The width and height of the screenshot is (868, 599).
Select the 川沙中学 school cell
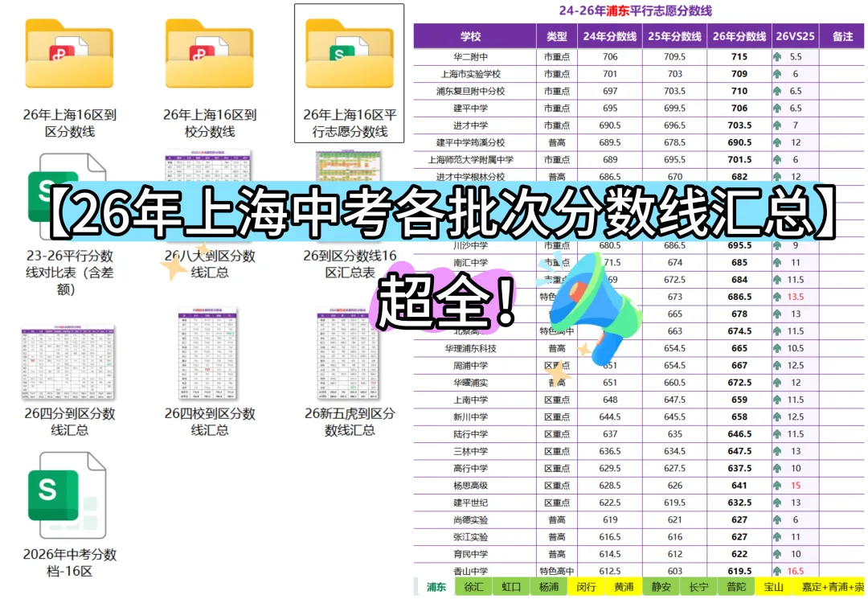pyautogui.click(x=474, y=245)
